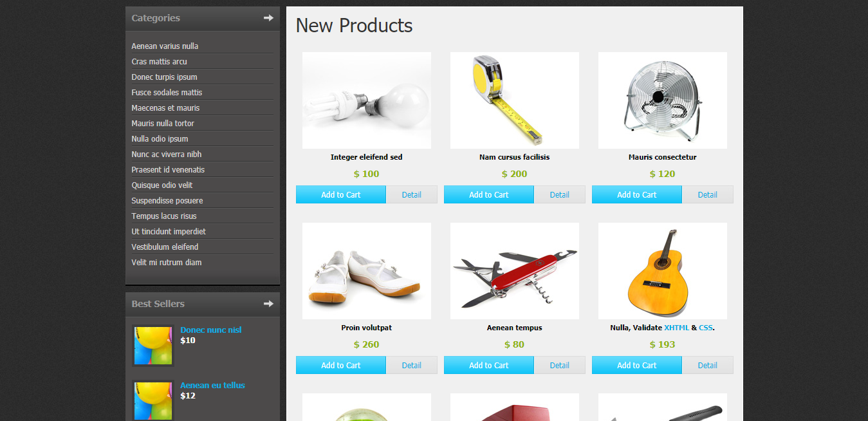View Detail for the $193 guitar product
This screenshot has width=868, height=421.
click(708, 365)
